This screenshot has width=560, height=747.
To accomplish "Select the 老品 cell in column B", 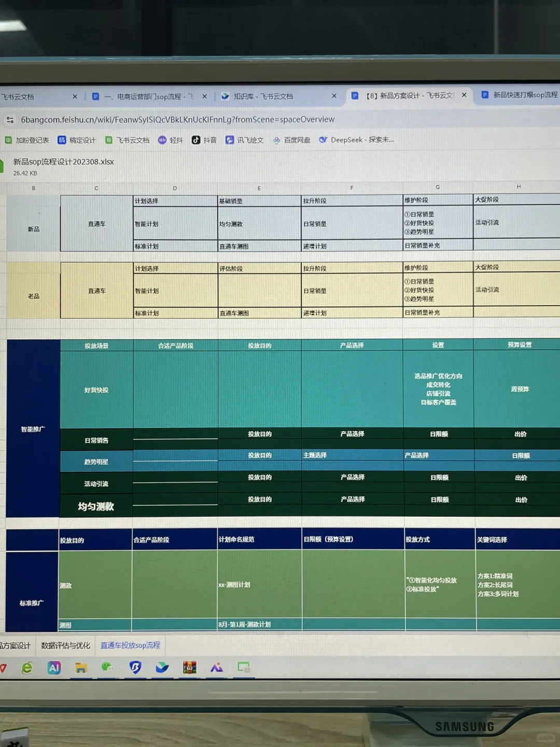I will (34, 296).
